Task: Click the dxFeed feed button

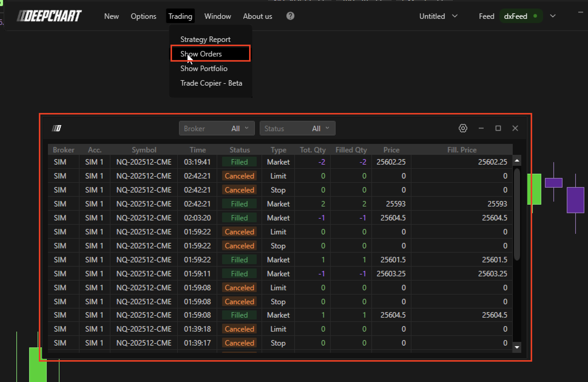Action: tap(515, 16)
